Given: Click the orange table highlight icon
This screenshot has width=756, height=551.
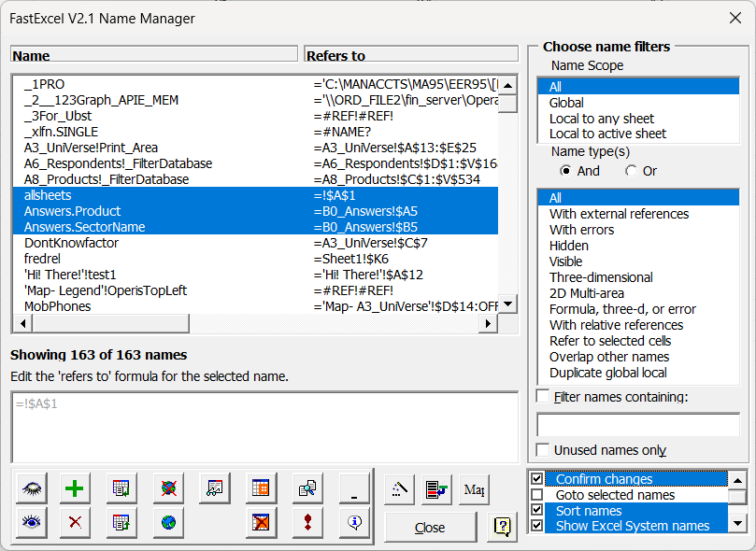Looking at the screenshot, I should (x=261, y=488).
